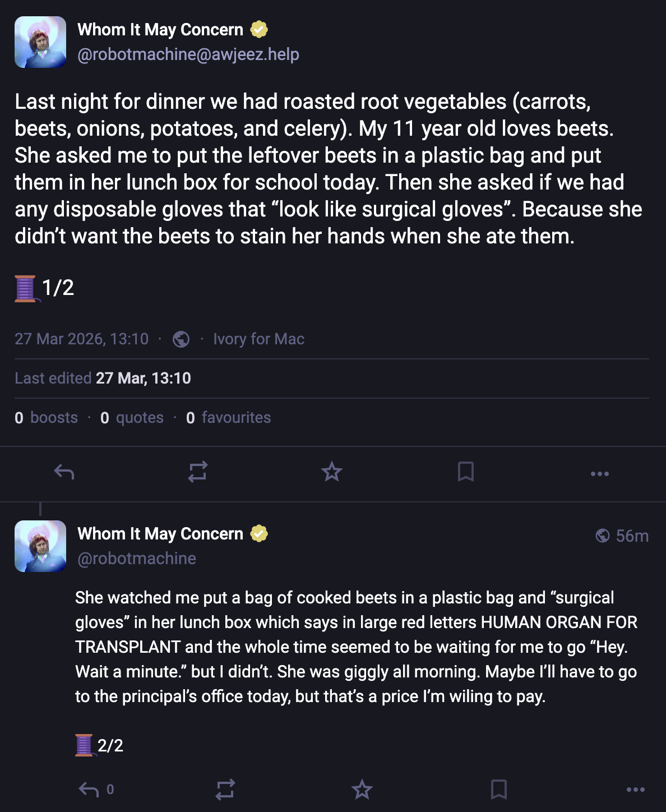This screenshot has height=812, width=666.
Task: Favourite the 2/2 thread post
Action: point(362,790)
